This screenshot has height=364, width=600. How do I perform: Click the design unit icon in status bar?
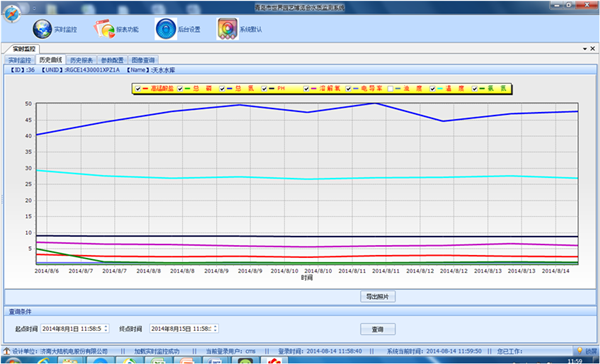(7, 351)
